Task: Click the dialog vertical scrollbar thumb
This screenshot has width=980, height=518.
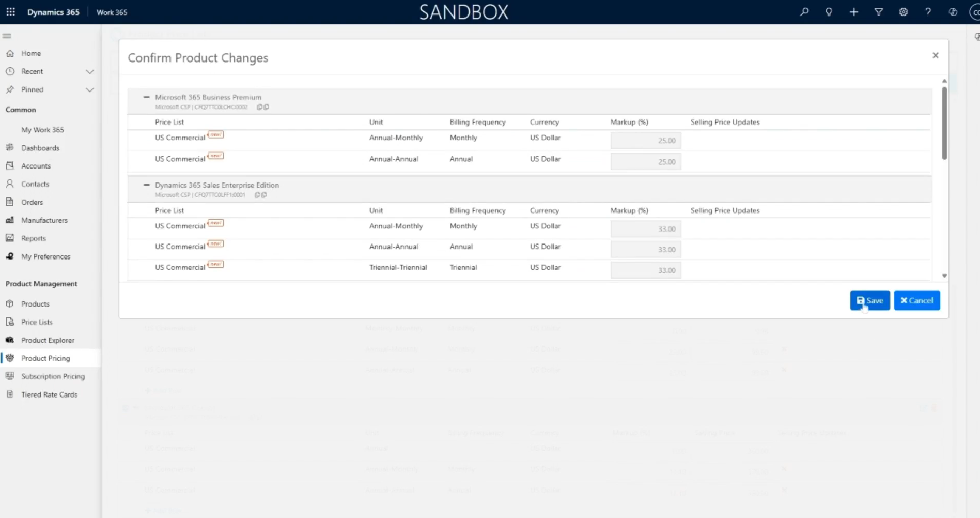Action: (944, 123)
